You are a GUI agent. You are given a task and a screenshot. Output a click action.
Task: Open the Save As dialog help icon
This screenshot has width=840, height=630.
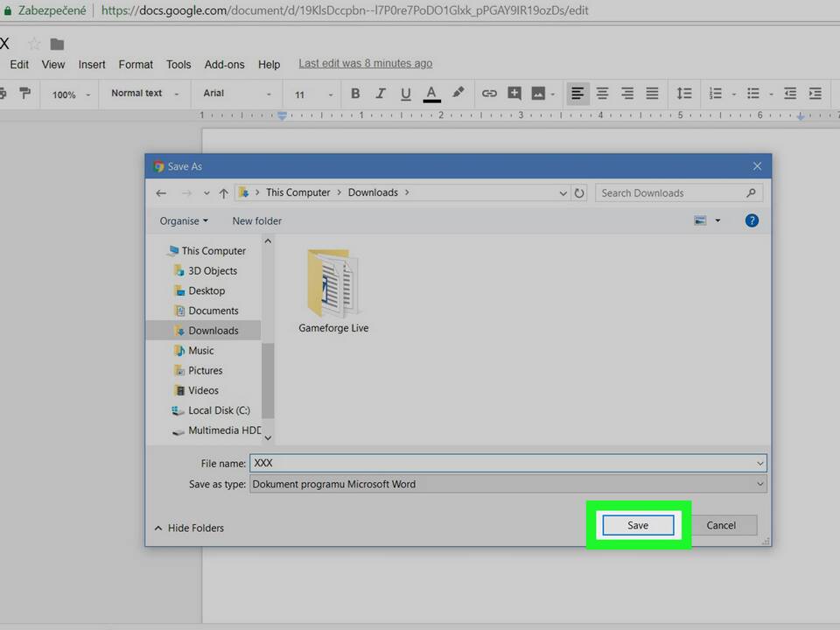752,220
